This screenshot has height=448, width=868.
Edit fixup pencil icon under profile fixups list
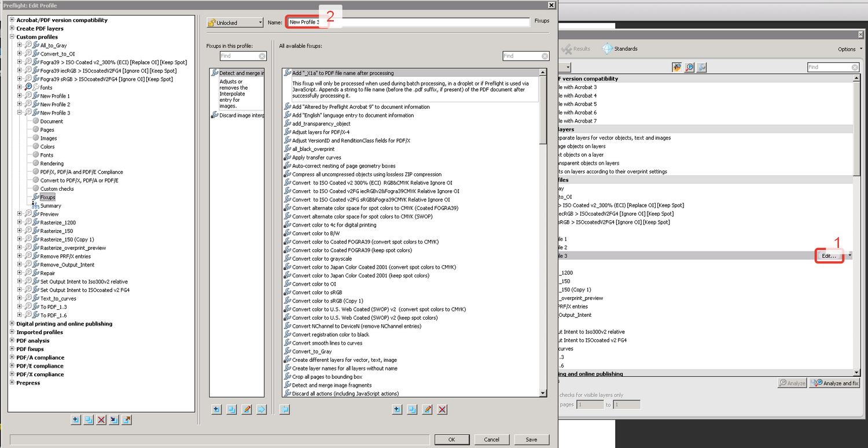pyautogui.click(x=247, y=409)
